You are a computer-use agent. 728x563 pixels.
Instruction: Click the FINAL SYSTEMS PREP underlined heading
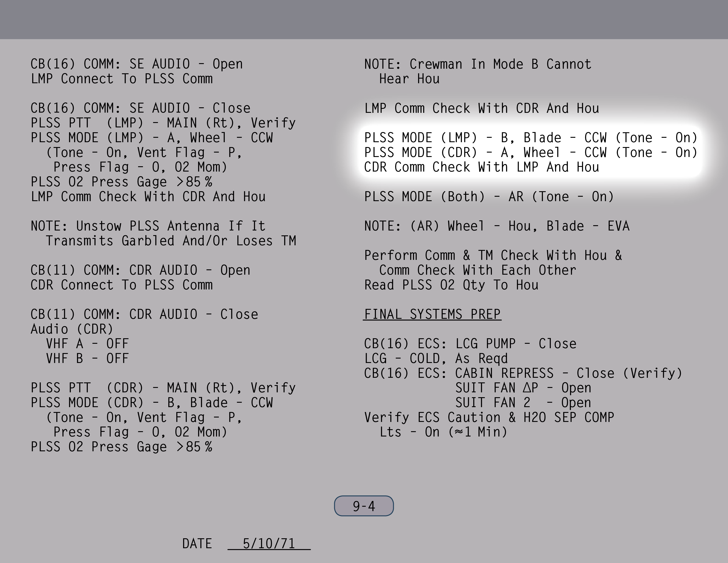point(432,314)
